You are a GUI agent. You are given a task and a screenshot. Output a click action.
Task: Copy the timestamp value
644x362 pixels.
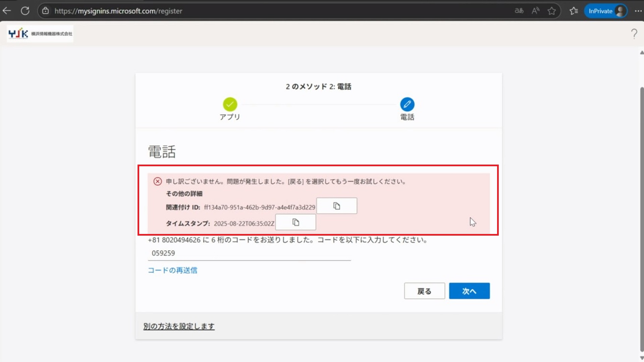coord(296,222)
